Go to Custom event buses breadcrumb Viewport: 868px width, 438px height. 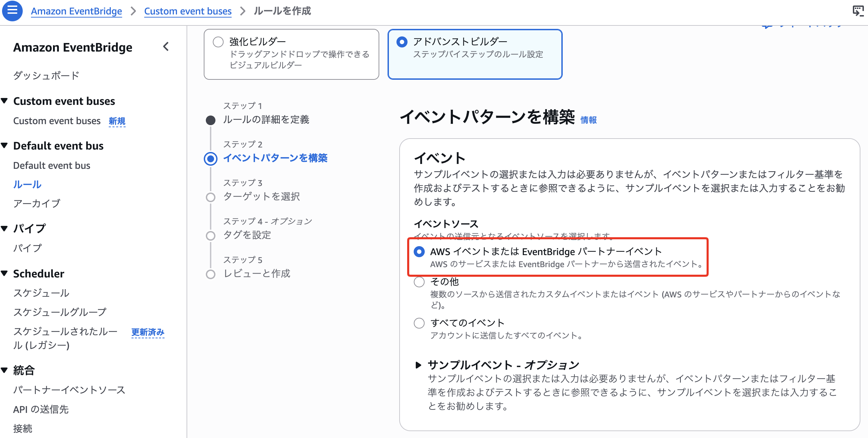click(x=188, y=11)
